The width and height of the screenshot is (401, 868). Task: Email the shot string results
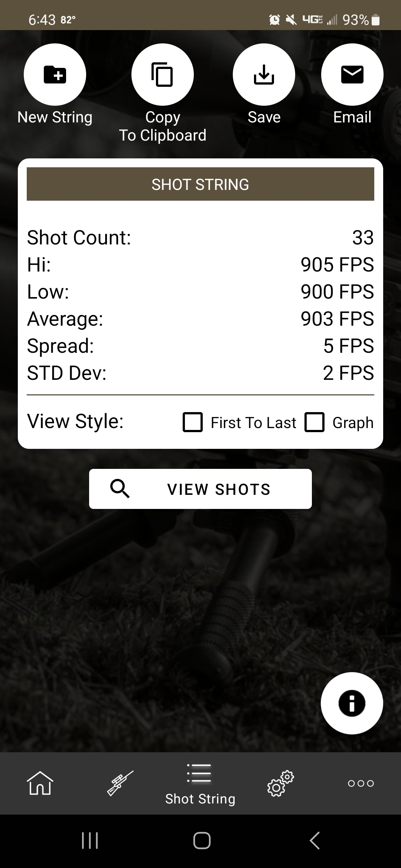[352, 75]
